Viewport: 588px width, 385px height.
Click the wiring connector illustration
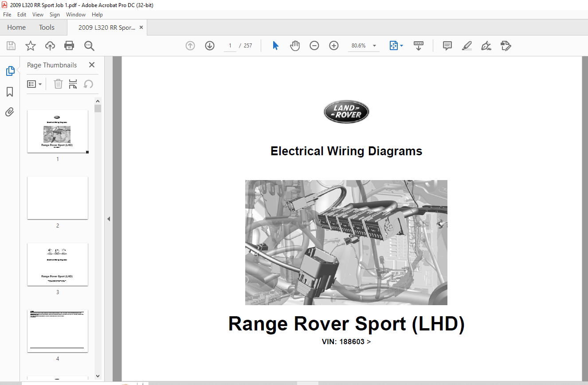346,243
